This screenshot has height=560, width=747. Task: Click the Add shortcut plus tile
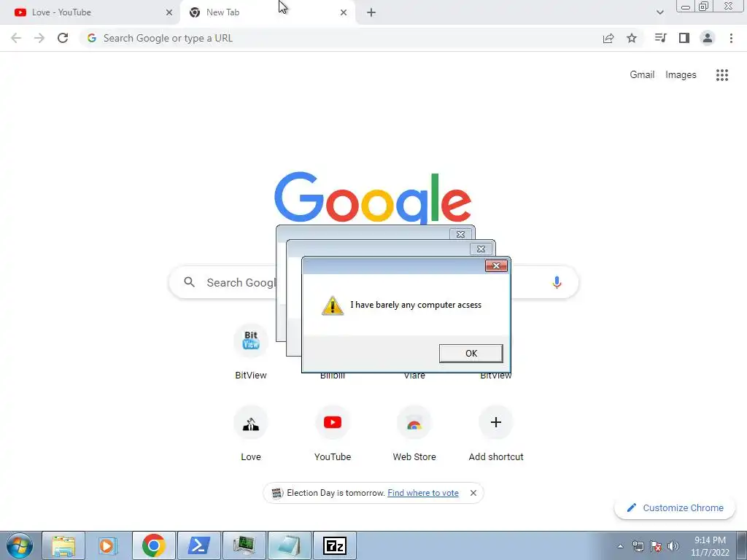click(496, 434)
